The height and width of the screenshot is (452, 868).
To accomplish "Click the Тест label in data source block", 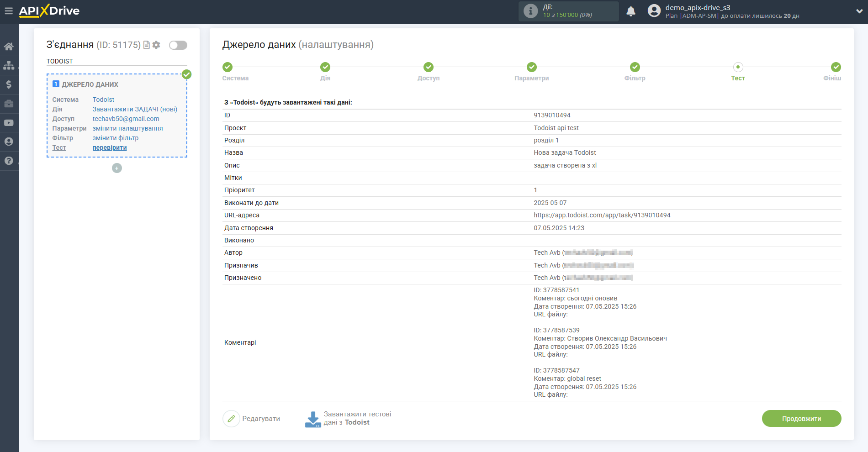I will 59,147.
